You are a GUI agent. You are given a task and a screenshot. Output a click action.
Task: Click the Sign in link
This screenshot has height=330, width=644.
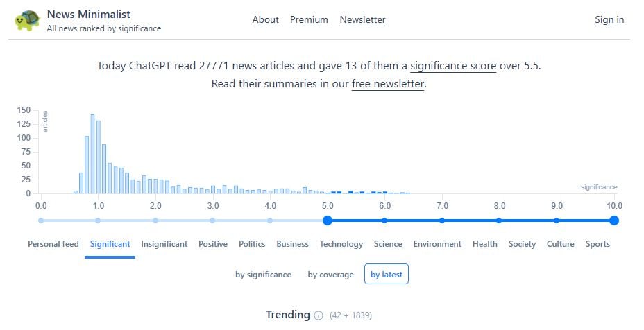(609, 19)
